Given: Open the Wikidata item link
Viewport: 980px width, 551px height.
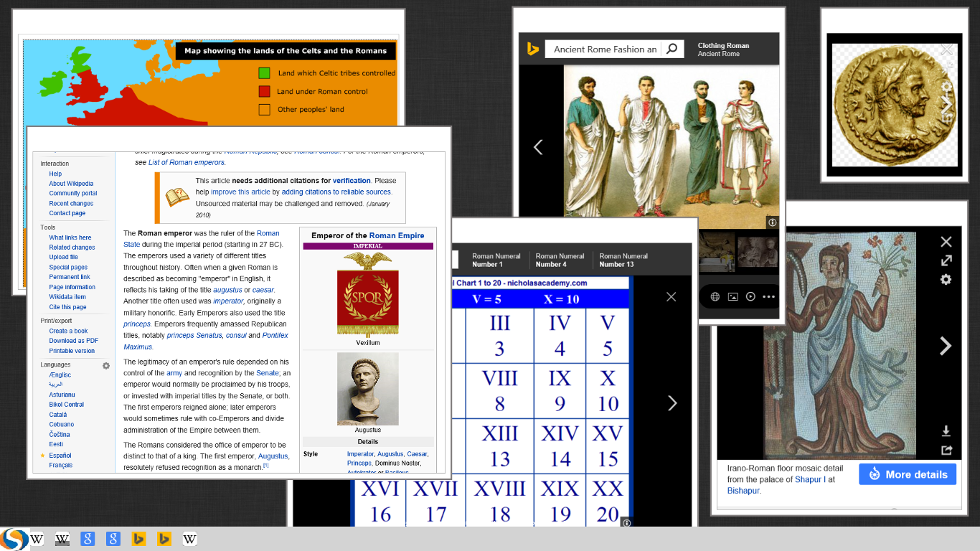Looking at the screenshot, I should click(67, 297).
